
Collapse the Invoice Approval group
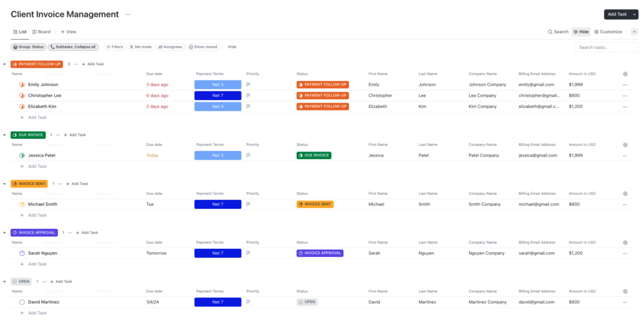tap(4, 233)
